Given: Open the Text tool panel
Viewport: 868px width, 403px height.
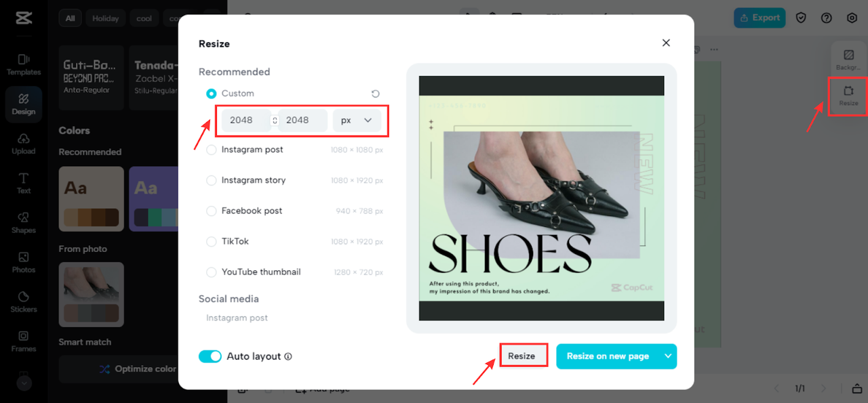Looking at the screenshot, I should (x=24, y=184).
